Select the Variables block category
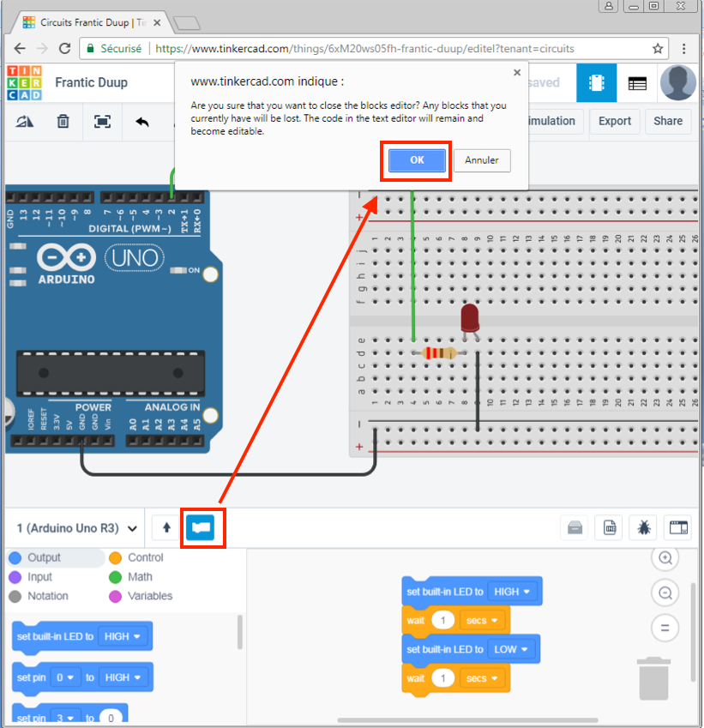 point(141,596)
